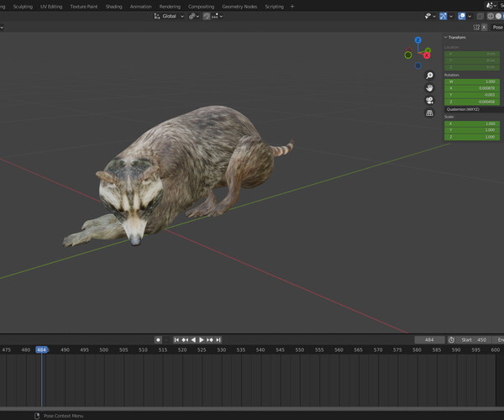
Task: Click the negative X axis gizmo circle
Action: pyautogui.click(x=409, y=50)
